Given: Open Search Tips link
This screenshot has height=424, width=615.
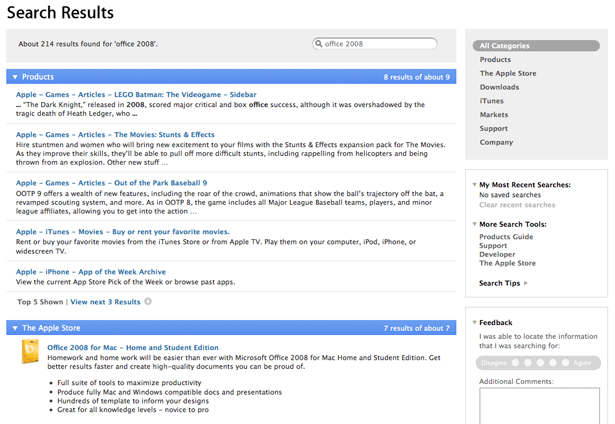Looking at the screenshot, I should (499, 283).
